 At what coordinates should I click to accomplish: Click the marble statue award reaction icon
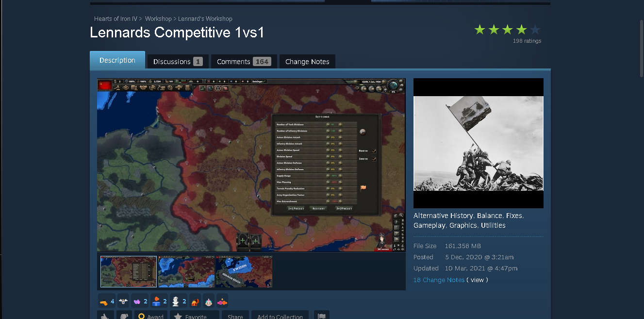click(x=175, y=301)
